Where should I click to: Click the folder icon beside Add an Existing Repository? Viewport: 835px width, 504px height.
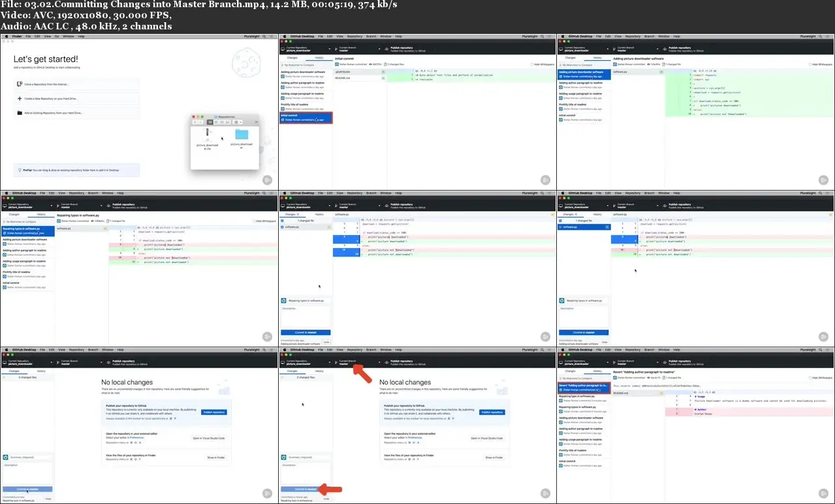coord(18,113)
